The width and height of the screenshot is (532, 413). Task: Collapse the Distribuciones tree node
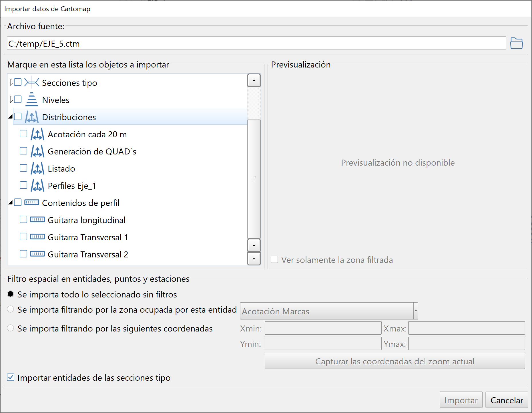pos(11,117)
